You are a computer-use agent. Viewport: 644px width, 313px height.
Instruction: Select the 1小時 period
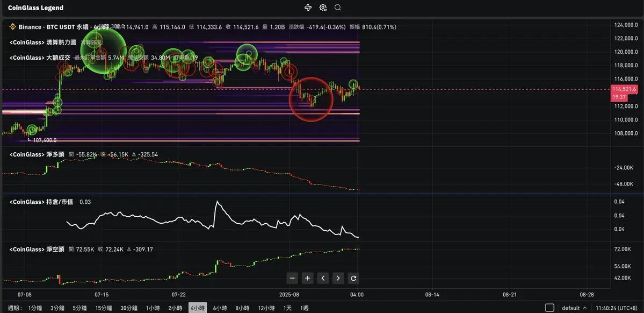[153, 308]
